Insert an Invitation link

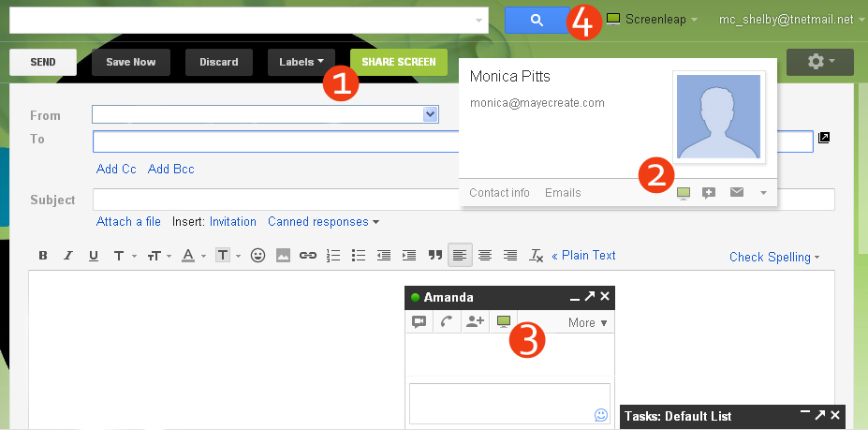[232, 222]
